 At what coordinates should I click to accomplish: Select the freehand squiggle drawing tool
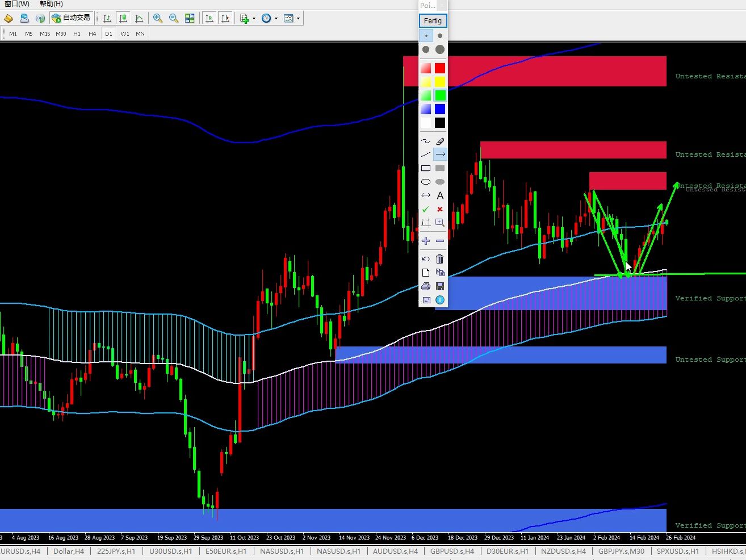pos(426,141)
